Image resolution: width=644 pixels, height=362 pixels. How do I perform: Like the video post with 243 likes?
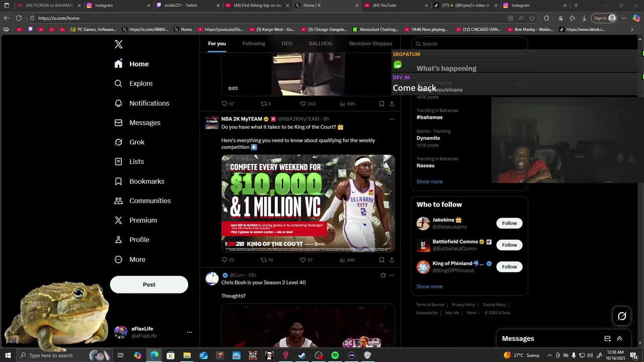(308, 104)
